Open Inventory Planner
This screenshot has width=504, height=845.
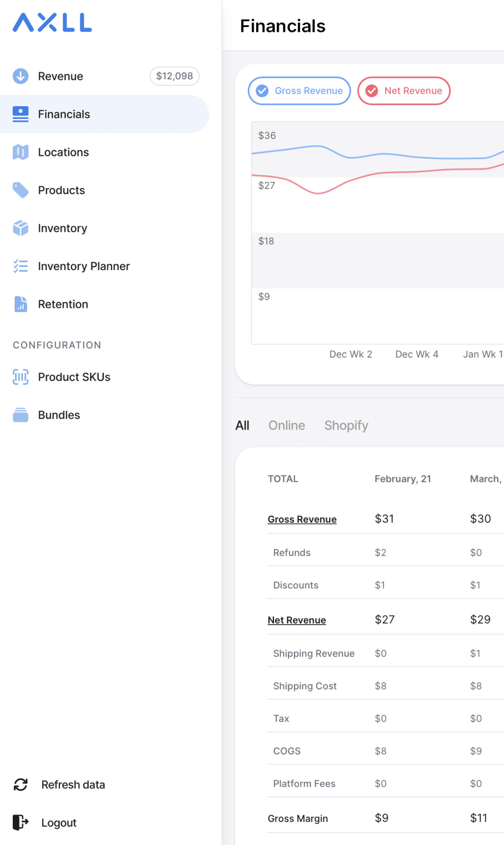tap(104, 266)
